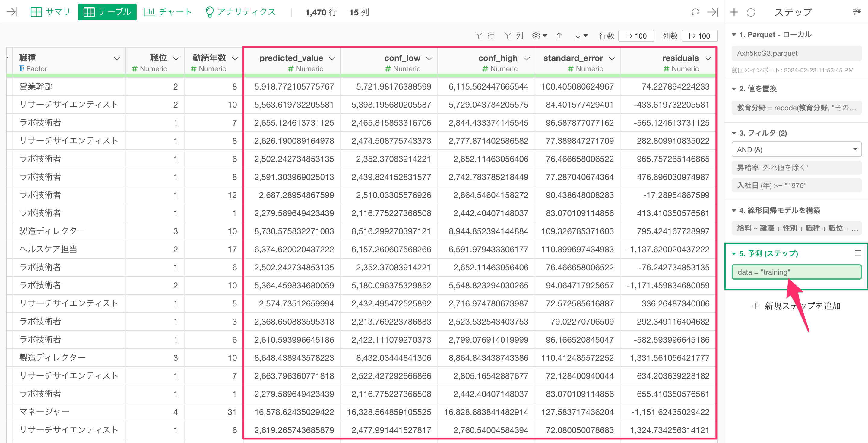Open the AND (&) filter combo box

796,149
